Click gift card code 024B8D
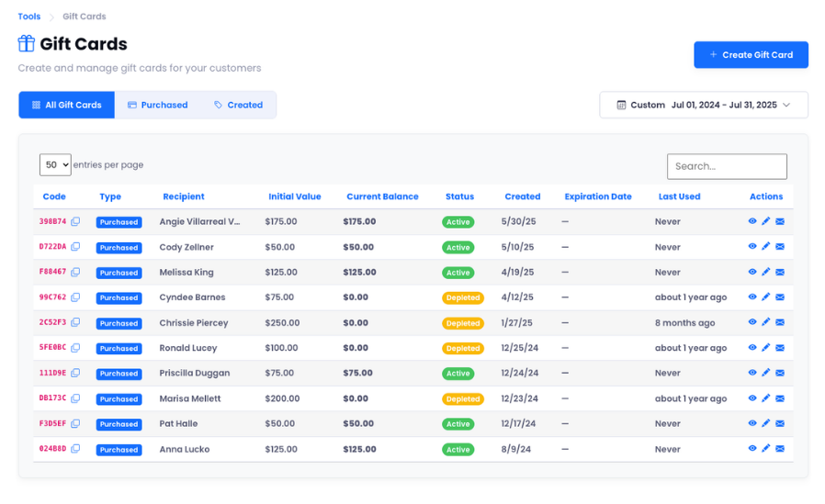This screenshot has width=825, height=504. [x=52, y=449]
